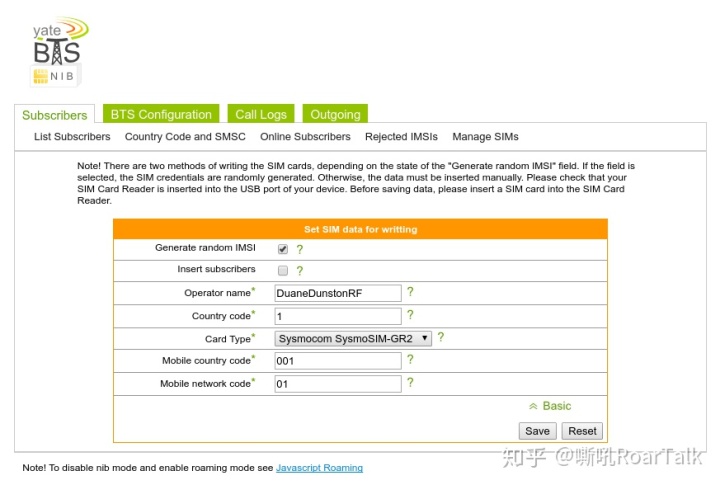
Task: Open the BTS Configuration tab
Action: (x=161, y=114)
